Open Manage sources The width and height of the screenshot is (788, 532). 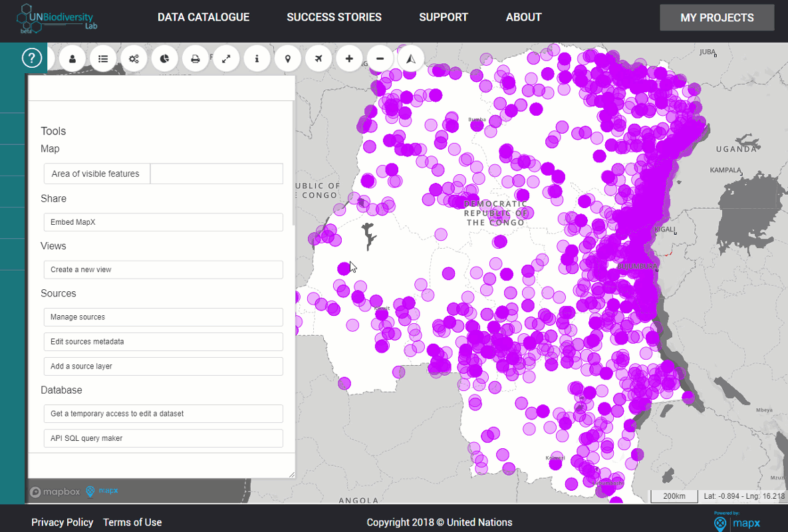[x=164, y=317]
